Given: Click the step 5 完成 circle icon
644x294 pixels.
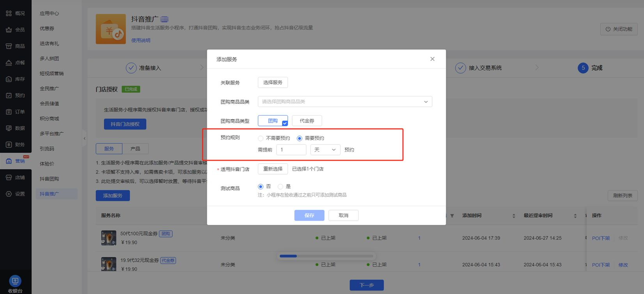Looking at the screenshot, I should coord(583,68).
